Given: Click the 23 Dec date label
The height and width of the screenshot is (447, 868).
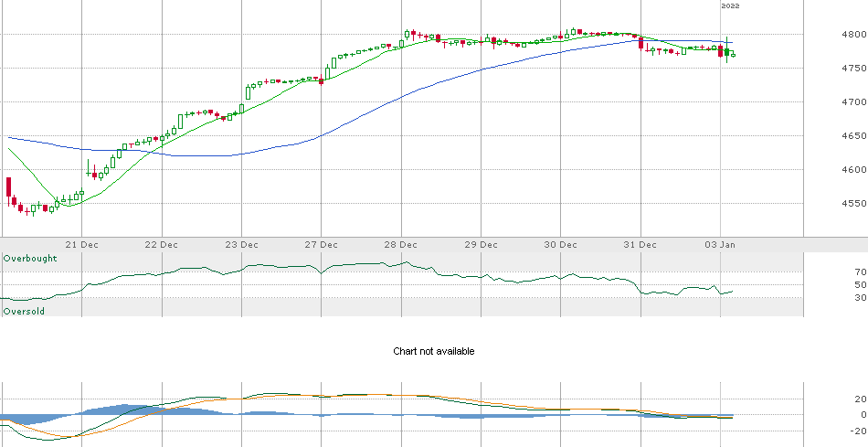Looking at the screenshot, I should click(x=242, y=244).
